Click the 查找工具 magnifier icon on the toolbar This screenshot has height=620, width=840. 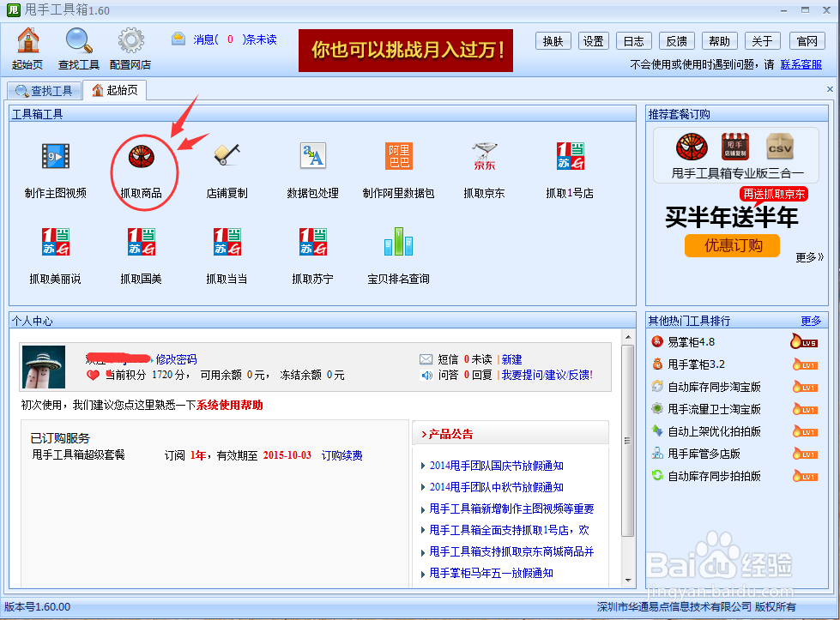pos(79,40)
